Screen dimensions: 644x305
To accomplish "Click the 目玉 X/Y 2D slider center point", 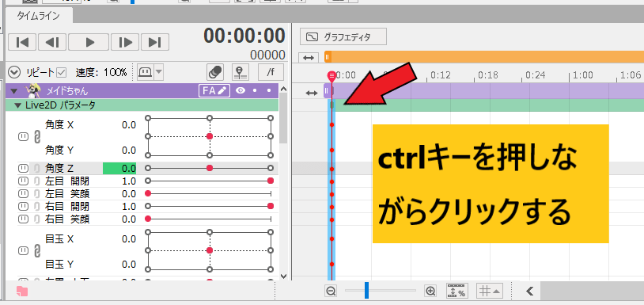I will [210, 250].
